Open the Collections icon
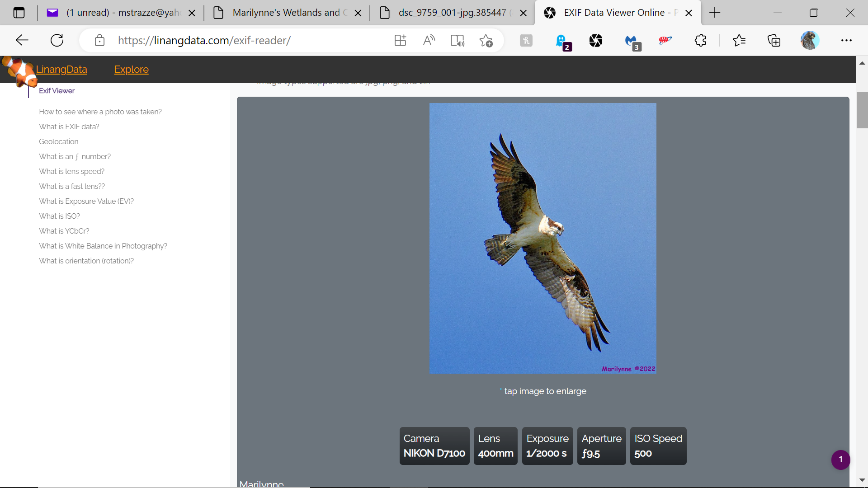The height and width of the screenshot is (488, 868). tap(774, 41)
